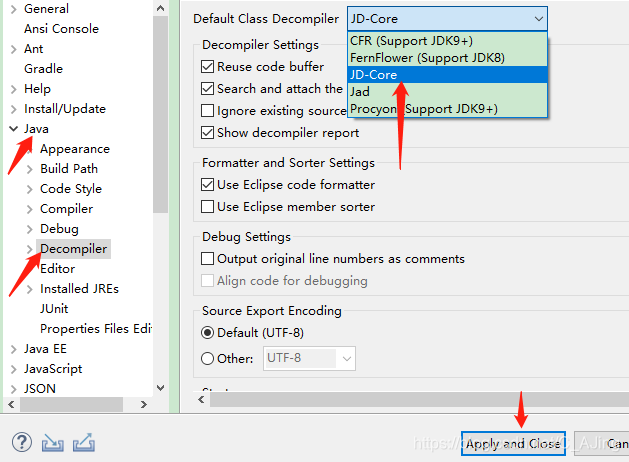Toggle the Reuse code buffer checkbox
This screenshot has height=462, width=629.
tap(207, 67)
